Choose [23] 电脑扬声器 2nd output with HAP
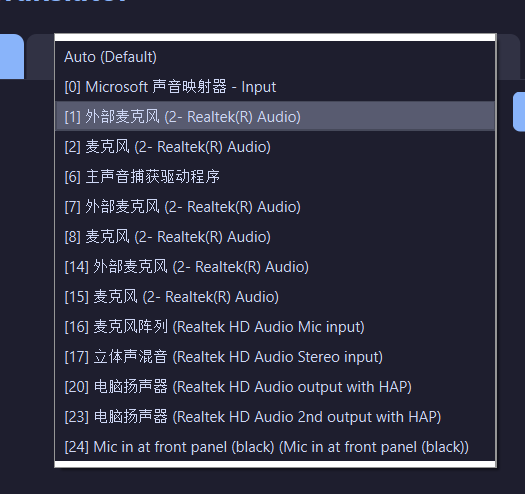525x494 pixels. (x=275, y=417)
